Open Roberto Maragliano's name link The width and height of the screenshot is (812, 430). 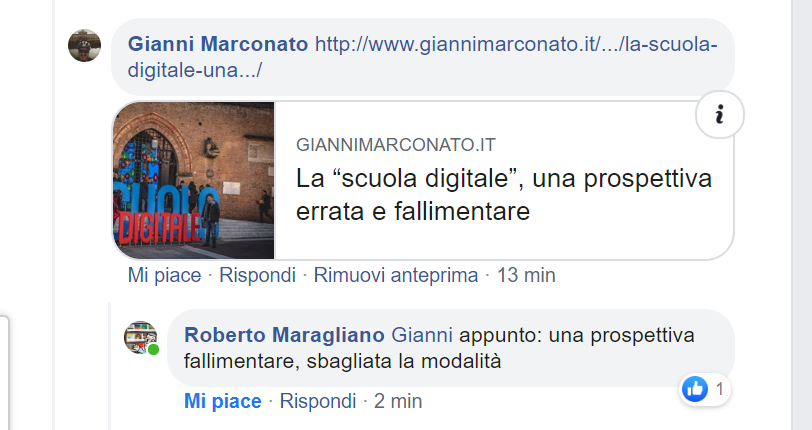[284, 335]
